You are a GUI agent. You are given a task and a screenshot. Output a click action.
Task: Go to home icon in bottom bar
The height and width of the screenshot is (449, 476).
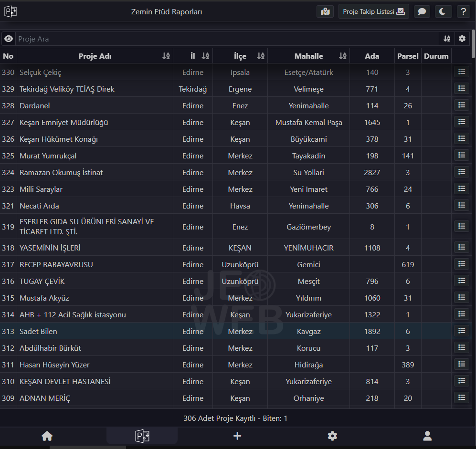47,436
